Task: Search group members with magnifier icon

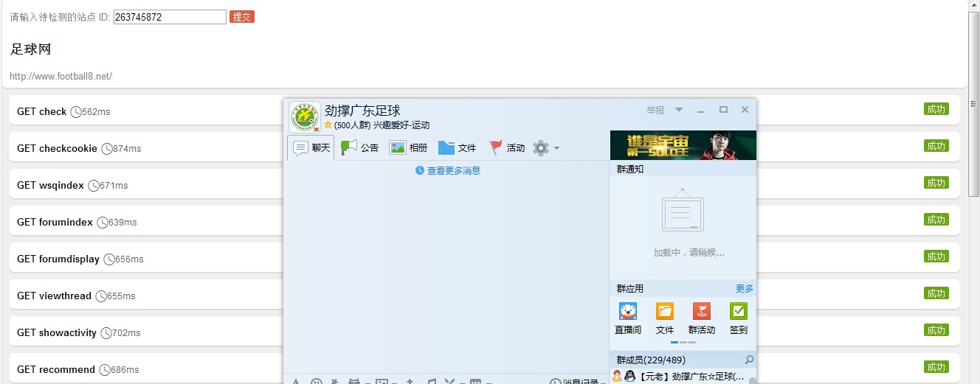Action: tap(749, 360)
